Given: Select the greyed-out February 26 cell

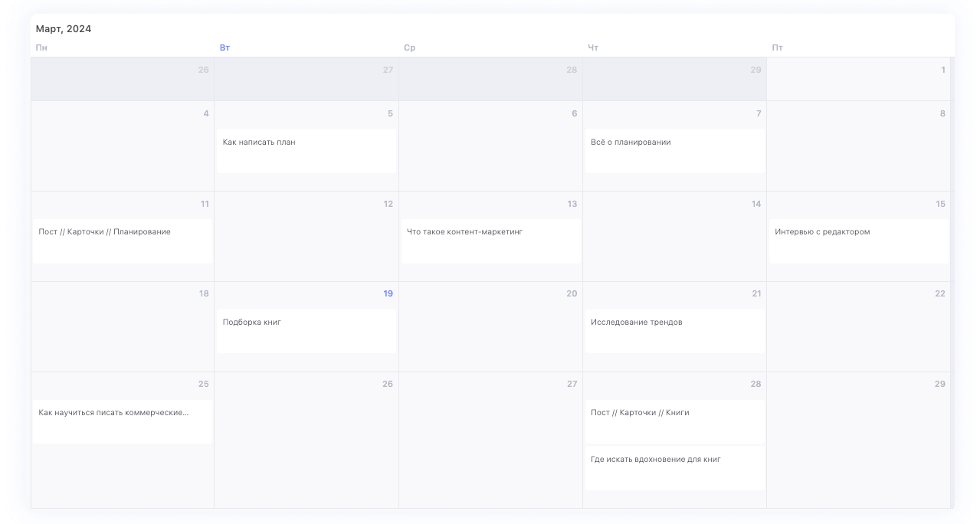Looking at the screenshot, I should 123,79.
